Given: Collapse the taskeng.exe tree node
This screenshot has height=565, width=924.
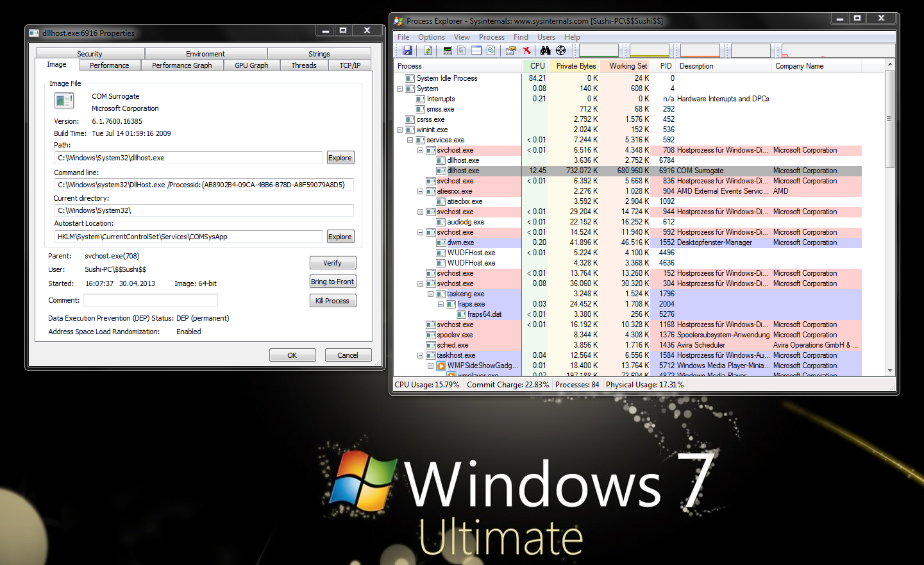Looking at the screenshot, I should pyautogui.click(x=430, y=294).
